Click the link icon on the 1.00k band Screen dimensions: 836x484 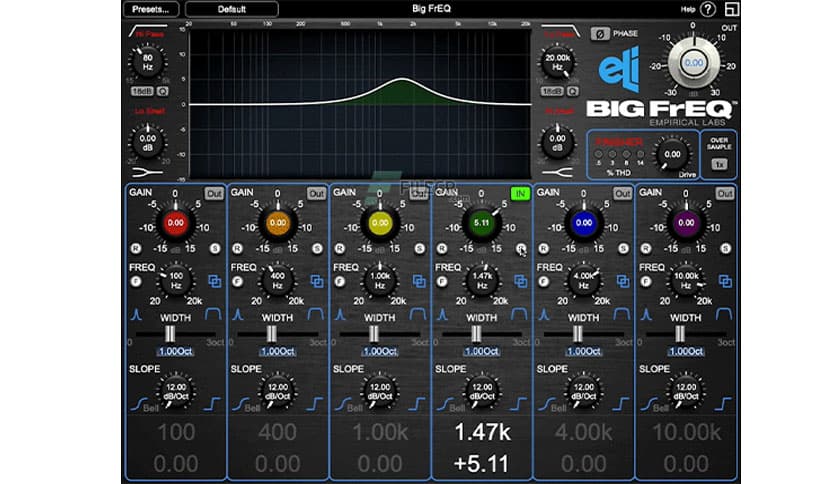[419, 281]
